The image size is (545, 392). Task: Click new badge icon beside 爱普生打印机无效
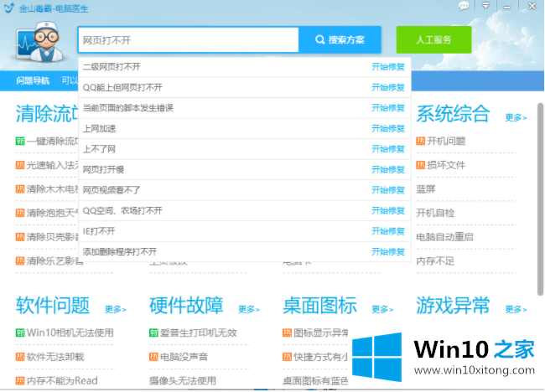tap(153, 333)
